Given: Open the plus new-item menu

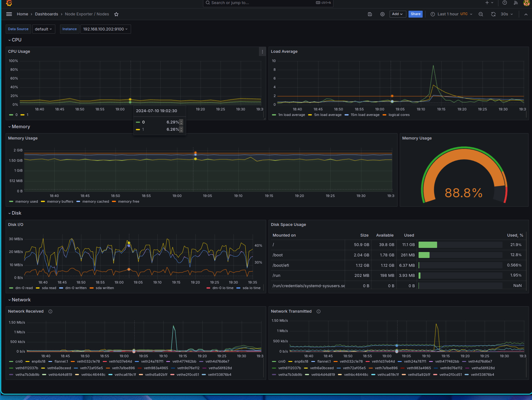Looking at the screenshot, I should 489,3.
